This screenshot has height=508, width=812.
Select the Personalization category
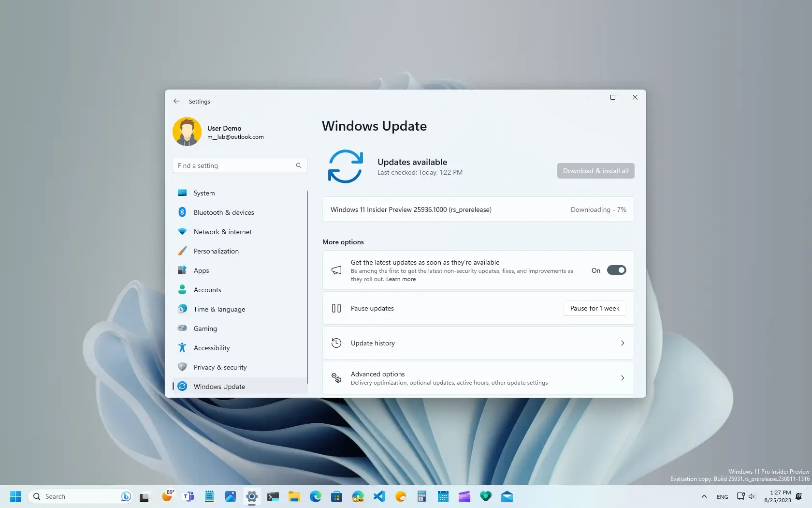[x=216, y=251]
